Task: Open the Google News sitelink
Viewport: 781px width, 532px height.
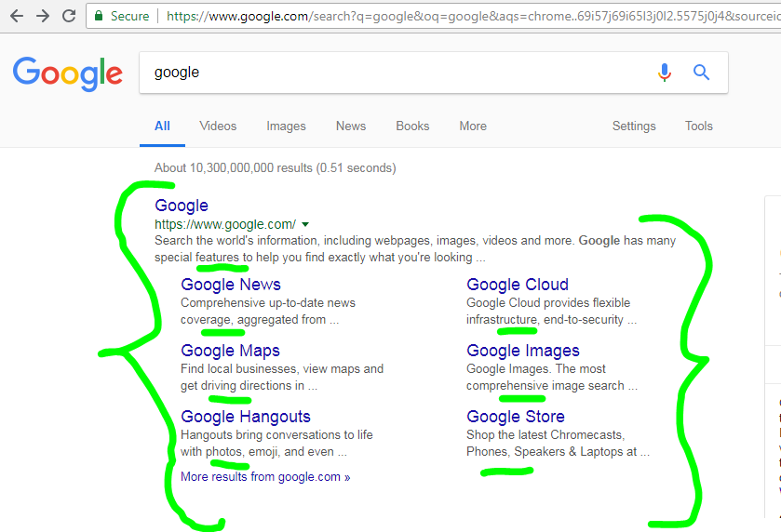Action: coord(231,285)
